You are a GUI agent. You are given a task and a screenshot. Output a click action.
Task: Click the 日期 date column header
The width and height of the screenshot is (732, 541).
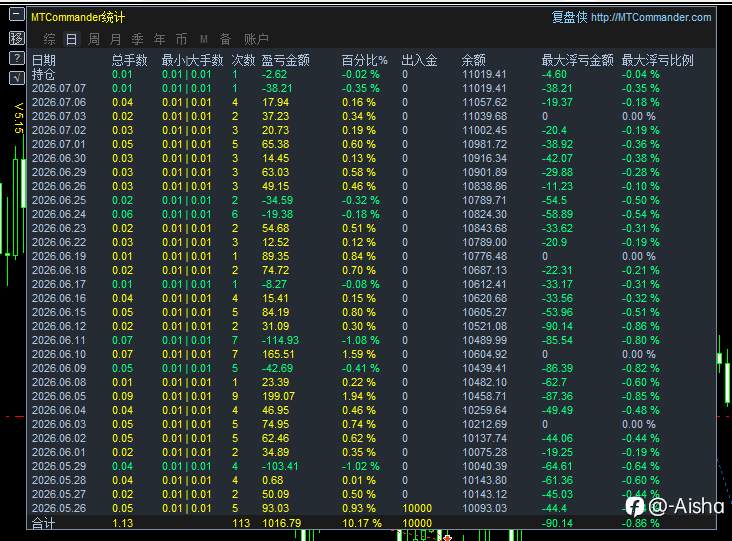pyautogui.click(x=44, y=60)
